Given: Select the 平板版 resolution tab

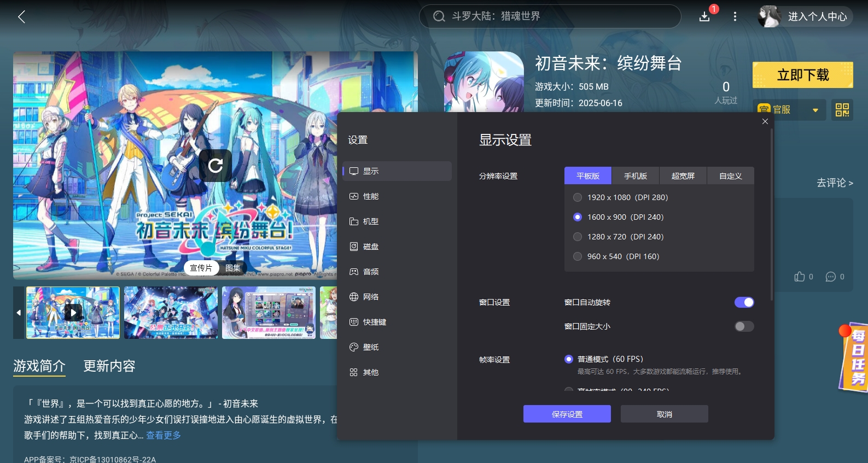Looking at the screenshot, I should pyautogui.click(x=588, y=176).
